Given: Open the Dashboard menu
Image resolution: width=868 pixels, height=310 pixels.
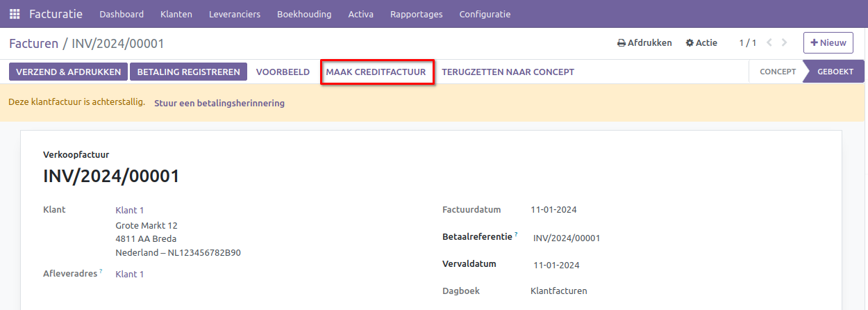Looking at the screenshot, I should (x=122, y=14).
